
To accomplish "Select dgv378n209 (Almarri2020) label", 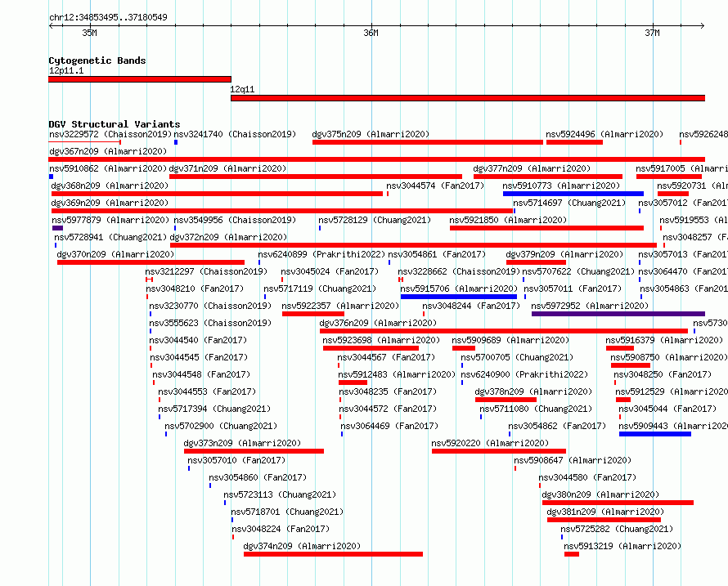I will click(x=533, y=391).
